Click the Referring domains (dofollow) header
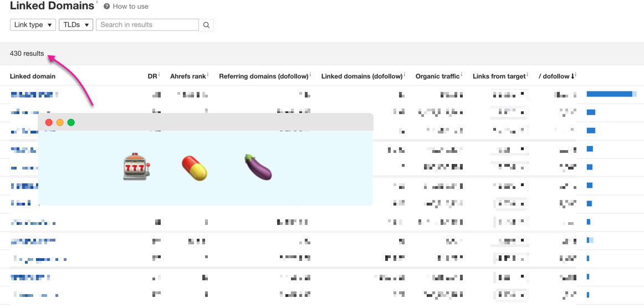This screenshot has height=308, width=644. click(263, 76)
